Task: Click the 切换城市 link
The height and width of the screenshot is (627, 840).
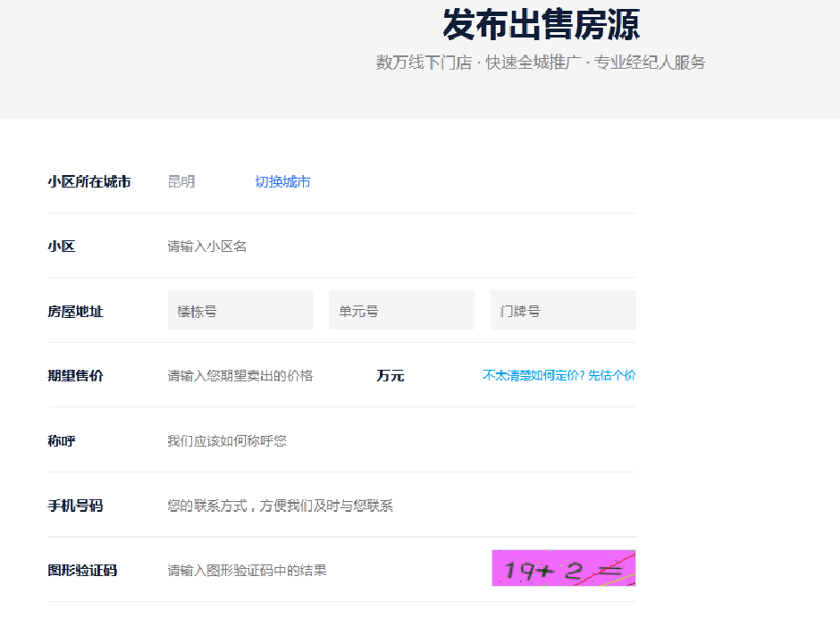Action: tap(282, 181)
